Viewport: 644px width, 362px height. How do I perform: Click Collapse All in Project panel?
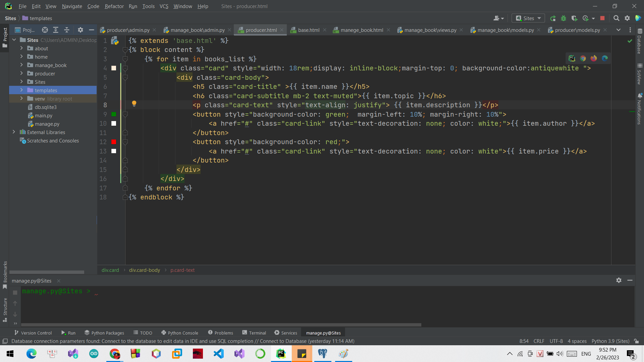pos(67,30)
